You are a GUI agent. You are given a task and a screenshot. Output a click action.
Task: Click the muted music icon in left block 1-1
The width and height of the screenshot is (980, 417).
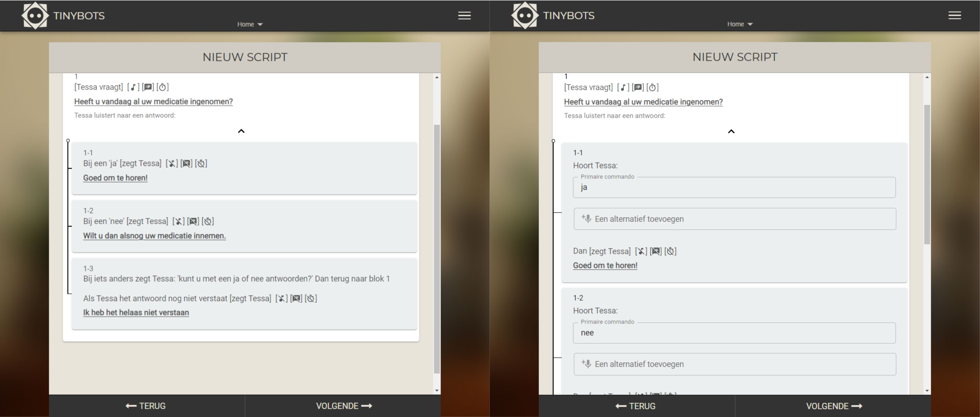pos(172,164)
